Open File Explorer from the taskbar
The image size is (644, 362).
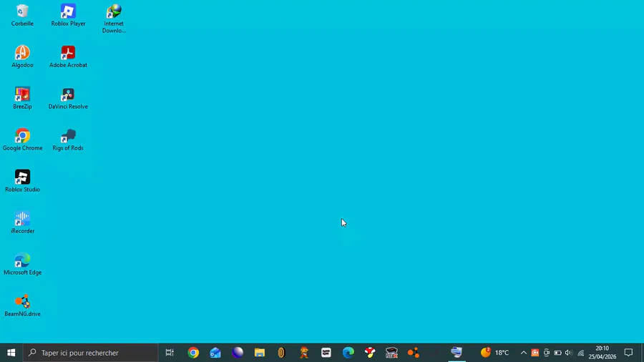[260, 353]
